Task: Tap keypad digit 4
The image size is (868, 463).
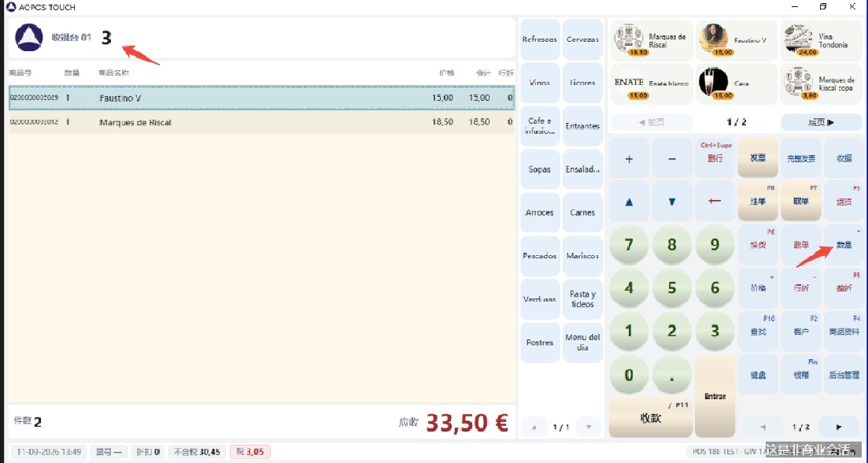Action: click(x=629, y=287)
